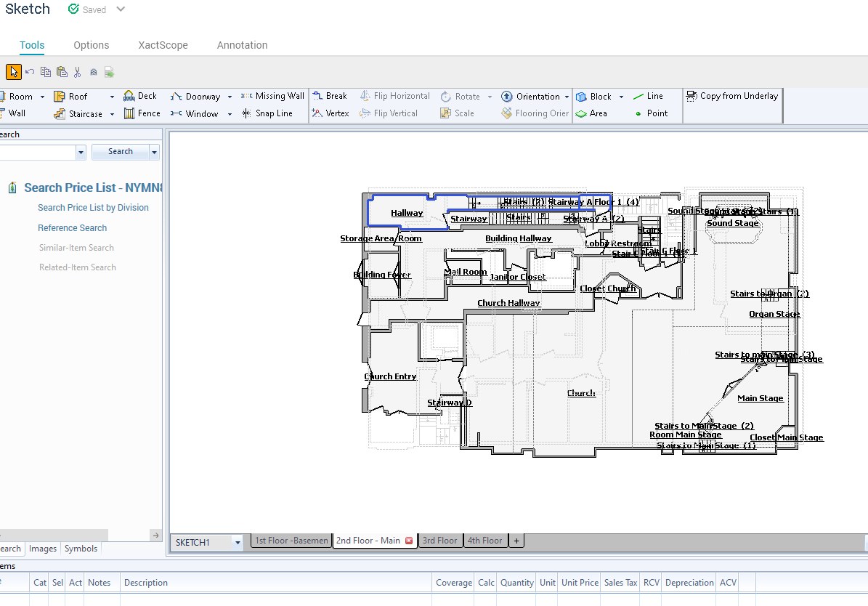Close the 2nd Floor - Main tab
The image size is (868, 606).
(x=409, y=541)
